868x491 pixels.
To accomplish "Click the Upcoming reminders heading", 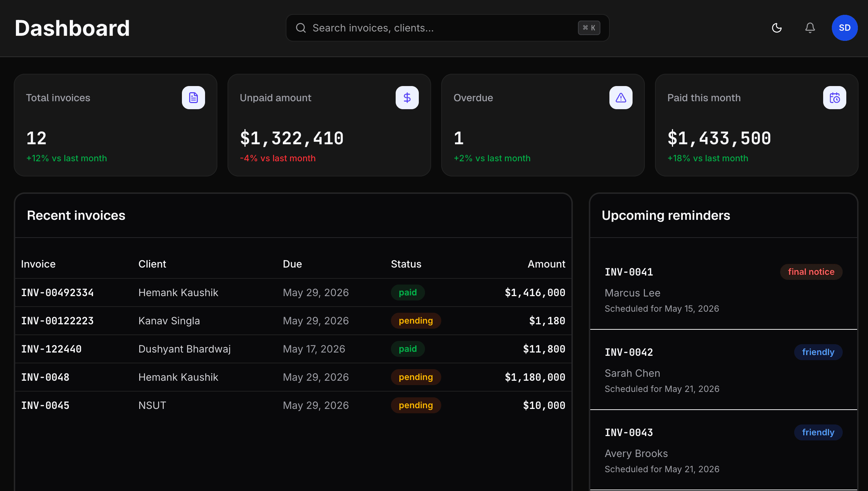I will click(666, 215).
